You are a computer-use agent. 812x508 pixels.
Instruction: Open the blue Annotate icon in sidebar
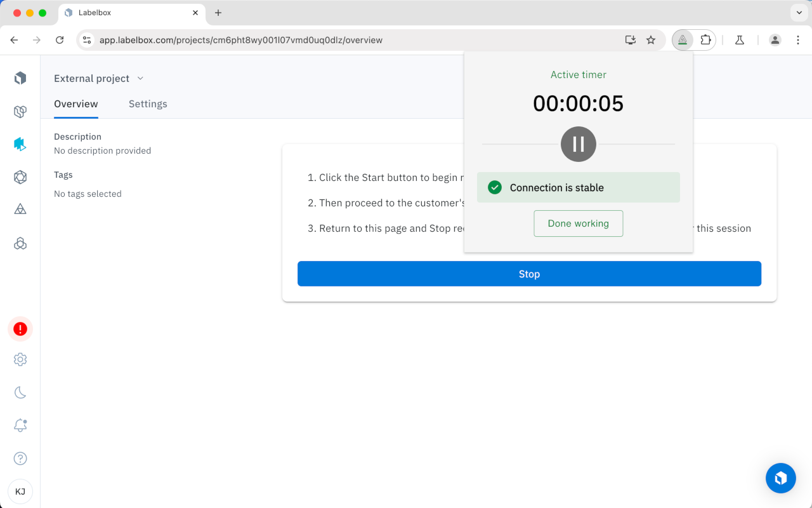[20, 144]
